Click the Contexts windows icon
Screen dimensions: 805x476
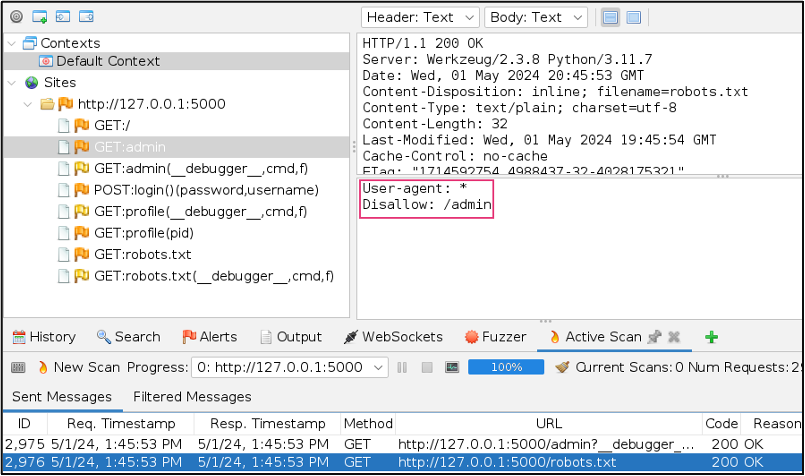[x=30, y=43]
